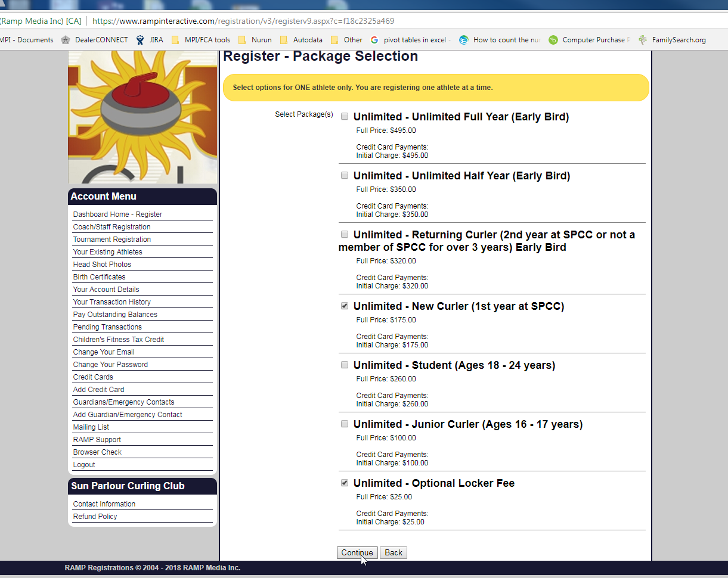The image size is (728, 578).
Task: Check the Returning Curler Early Bird package
Action: pyautogui.click(x=345, y=234)
